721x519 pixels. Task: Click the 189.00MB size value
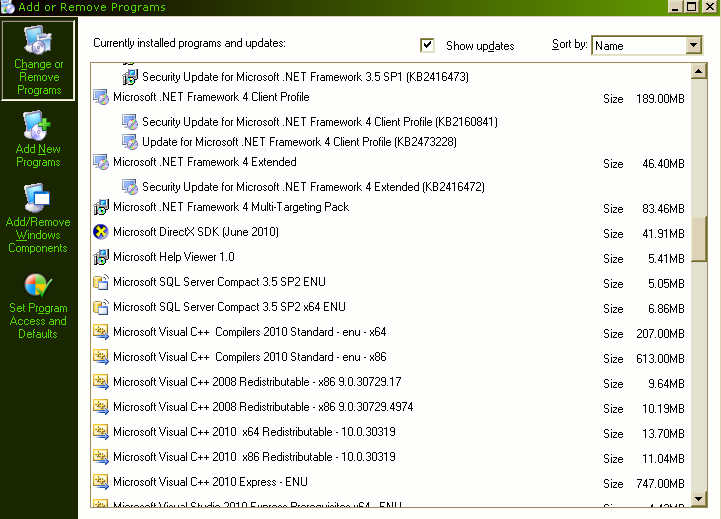660,99
